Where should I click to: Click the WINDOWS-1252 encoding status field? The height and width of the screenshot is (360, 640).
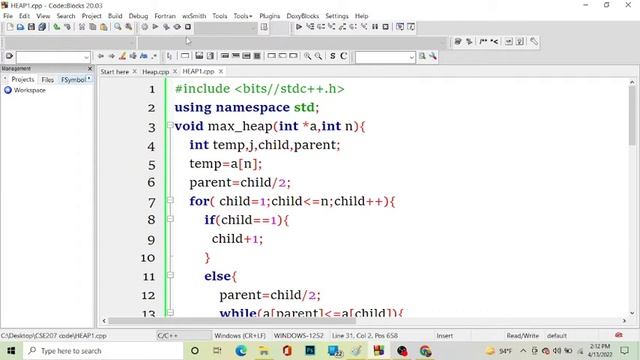298,336
